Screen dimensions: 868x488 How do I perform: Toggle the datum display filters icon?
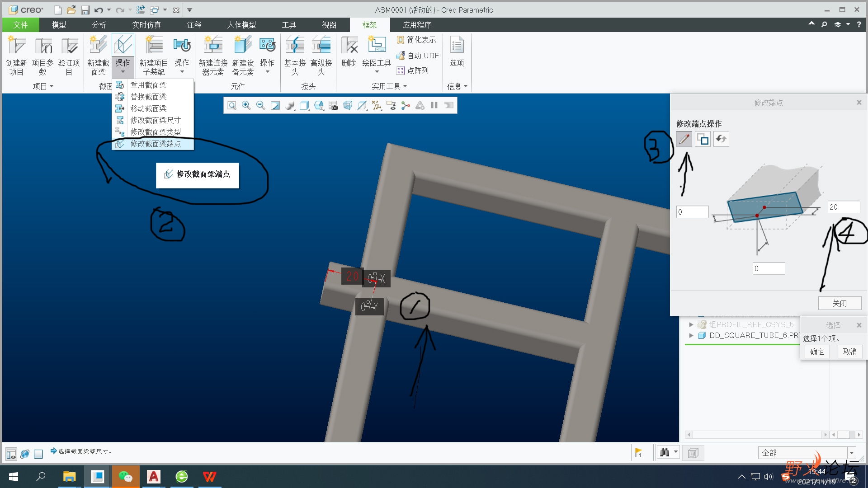[377, 105]
